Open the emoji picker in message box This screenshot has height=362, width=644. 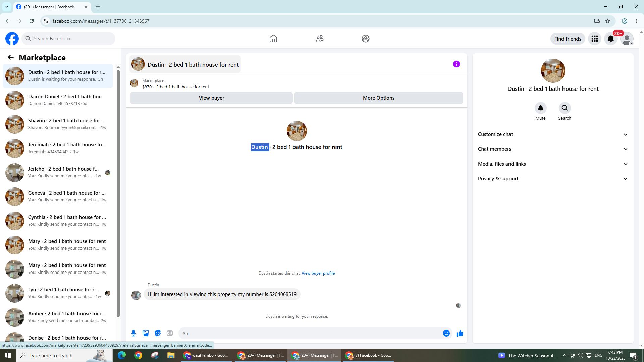pos(446,333)
